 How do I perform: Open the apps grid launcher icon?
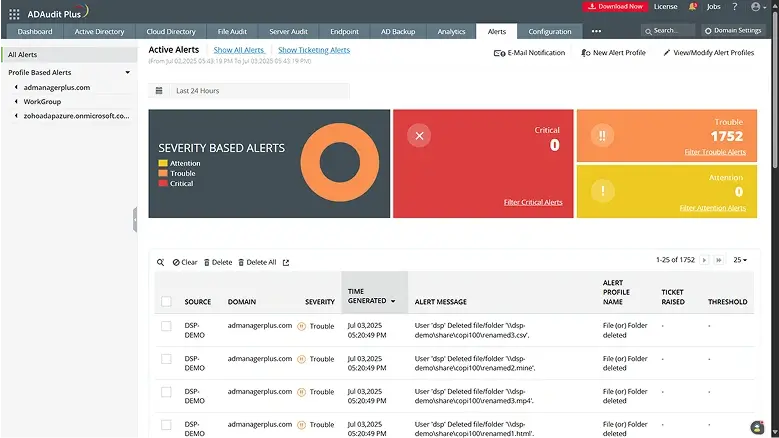pos(14,14)
